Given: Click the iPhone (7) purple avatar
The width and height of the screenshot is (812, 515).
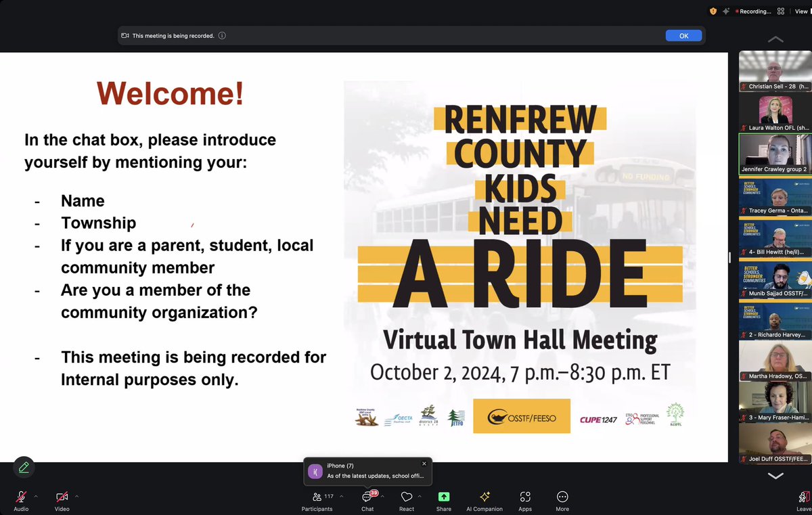Looking at the screenshot, I should tap(315, 472).
